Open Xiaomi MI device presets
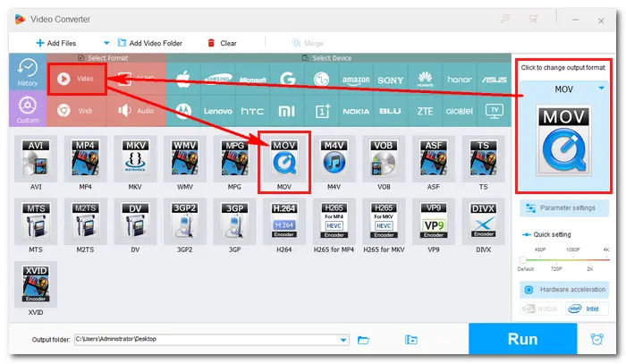626x364 pixels. click(287, 111)
